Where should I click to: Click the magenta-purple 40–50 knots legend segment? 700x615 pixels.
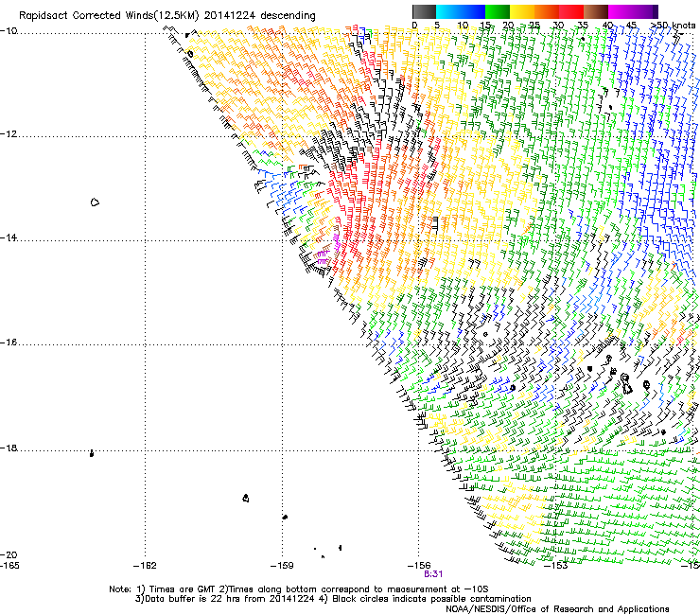pos(633,11)
